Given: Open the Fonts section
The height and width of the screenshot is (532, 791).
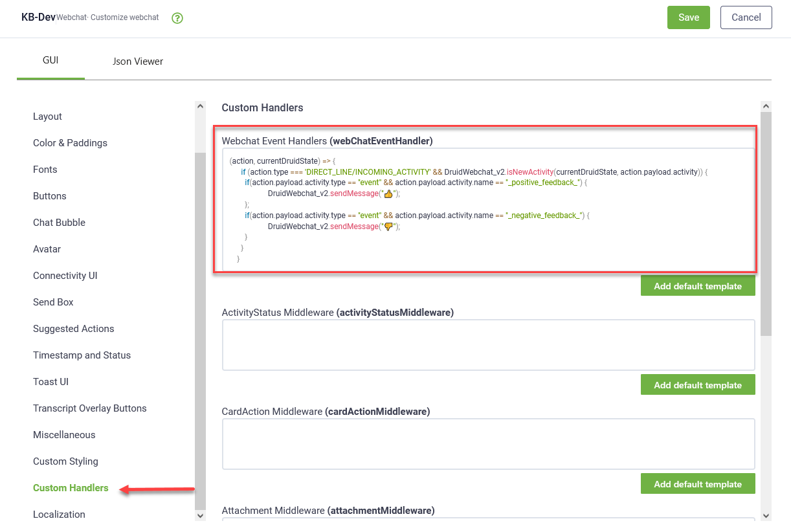Looking at the screenshot, I should point(45,170).
